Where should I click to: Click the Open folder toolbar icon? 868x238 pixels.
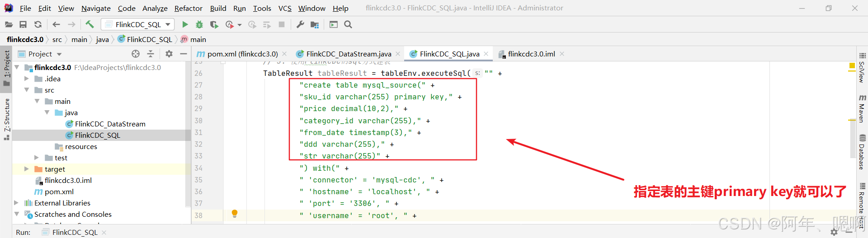tap(9, 24)
